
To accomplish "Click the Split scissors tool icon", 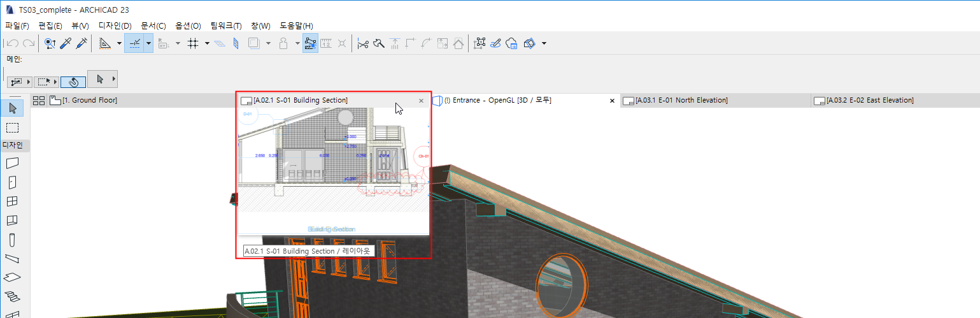I will [x=363, y=43].
